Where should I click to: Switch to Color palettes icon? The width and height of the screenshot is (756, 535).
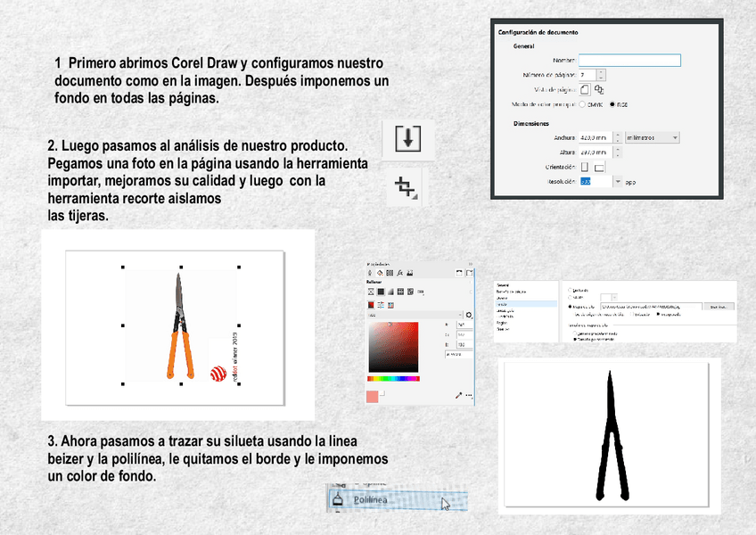coord(390,305)
